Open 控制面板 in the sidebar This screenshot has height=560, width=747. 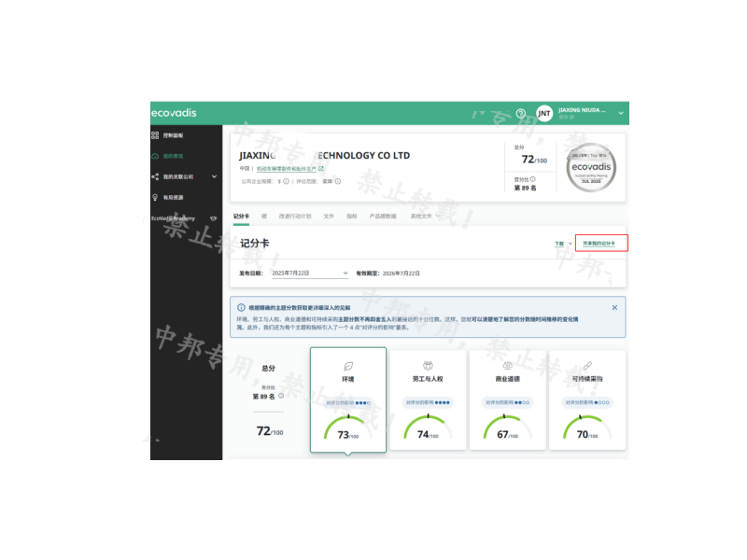pyautogui.click(x=173, y=135)
